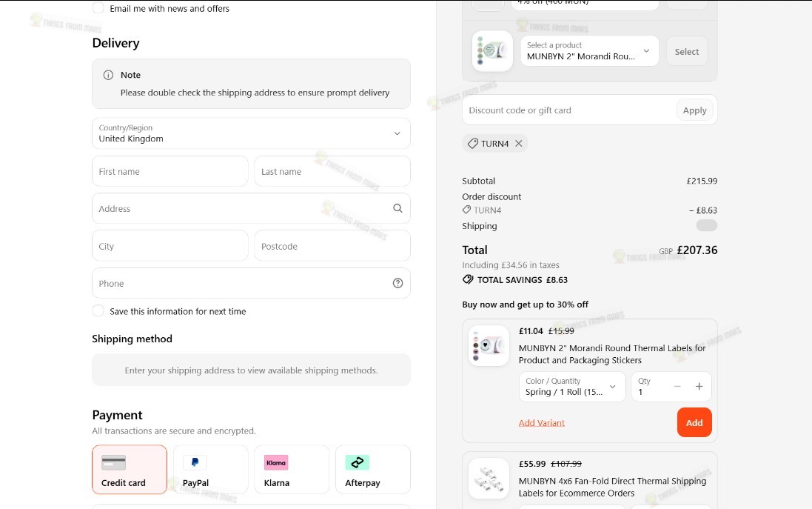Open the Color / Quantity variant dropdown
812x509 pixels.
click(572, 387)
